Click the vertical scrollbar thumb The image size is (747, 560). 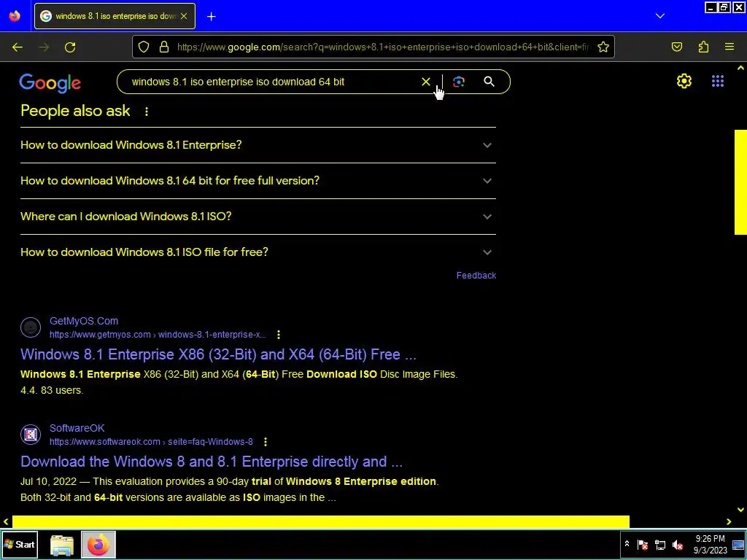740,182
